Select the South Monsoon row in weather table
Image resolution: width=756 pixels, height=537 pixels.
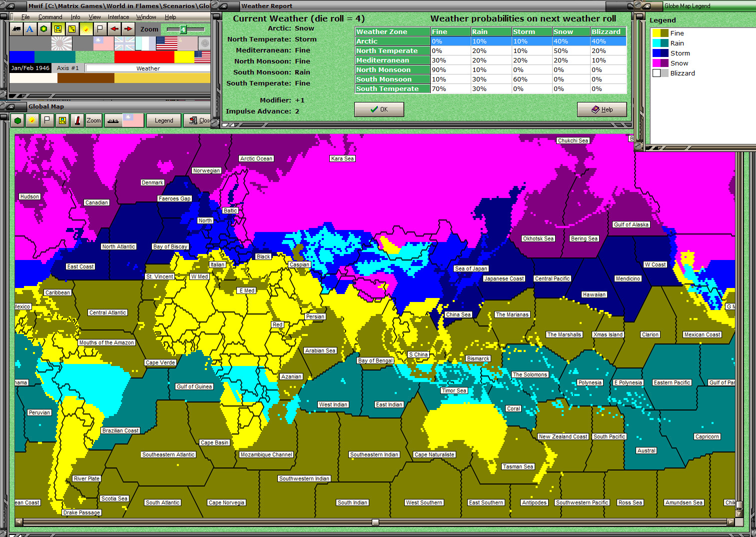click(x=491, y=79)
